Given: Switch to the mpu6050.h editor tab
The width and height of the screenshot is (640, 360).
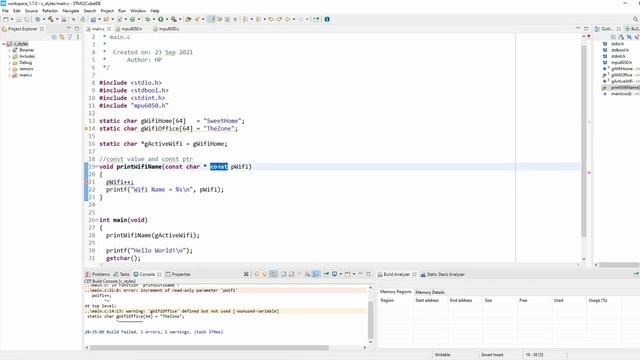Looking at the screenshot, I should [x=131, y=29].
